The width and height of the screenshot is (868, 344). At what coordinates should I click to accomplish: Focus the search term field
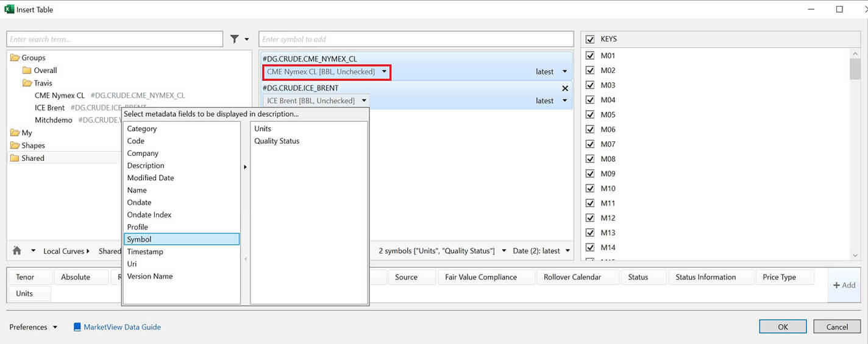(x=115, y=39)
